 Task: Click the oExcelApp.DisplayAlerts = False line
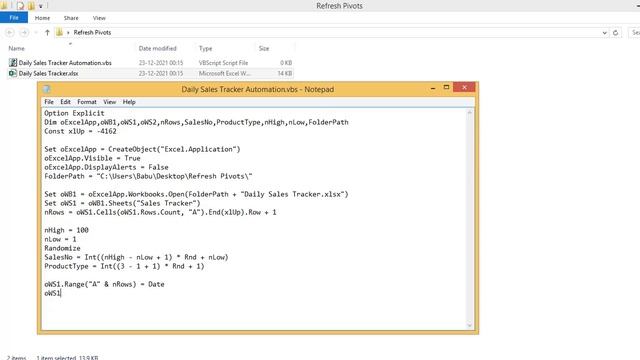coord(106,167)
